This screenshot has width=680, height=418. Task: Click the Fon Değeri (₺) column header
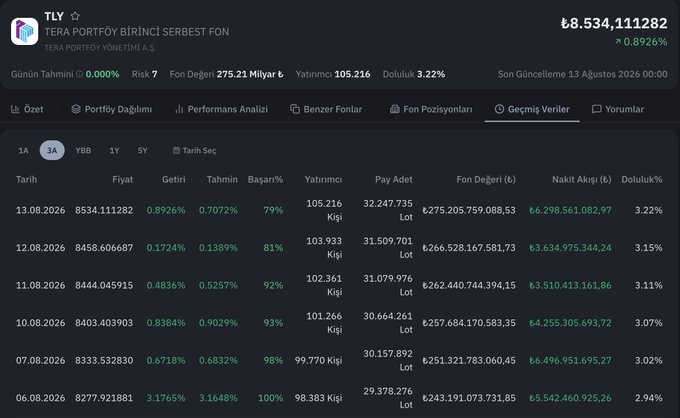(x=486, y=180)
